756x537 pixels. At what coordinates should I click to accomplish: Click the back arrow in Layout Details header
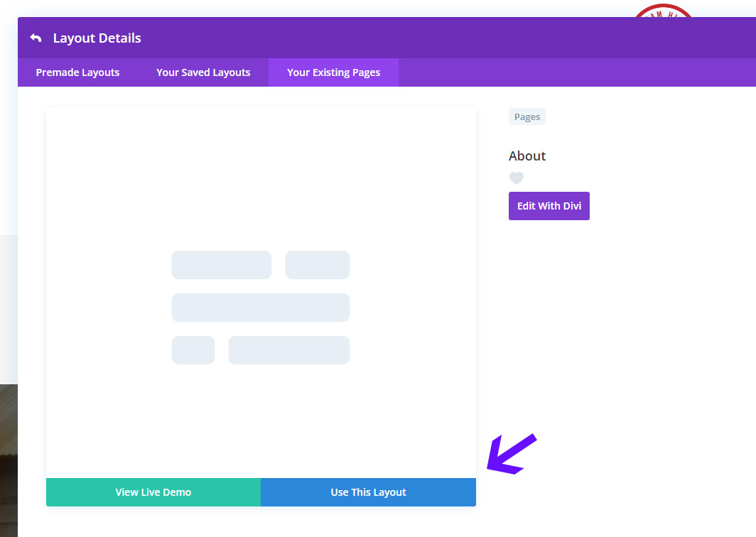(x=36, y=38)
